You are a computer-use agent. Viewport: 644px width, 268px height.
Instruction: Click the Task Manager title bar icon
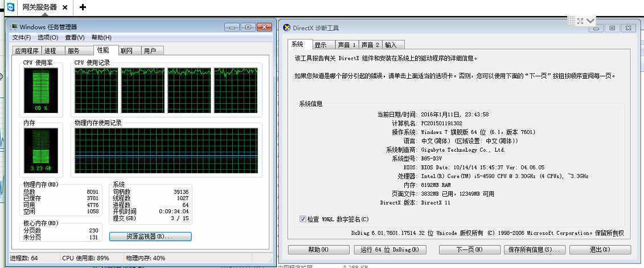click(14, 27)
